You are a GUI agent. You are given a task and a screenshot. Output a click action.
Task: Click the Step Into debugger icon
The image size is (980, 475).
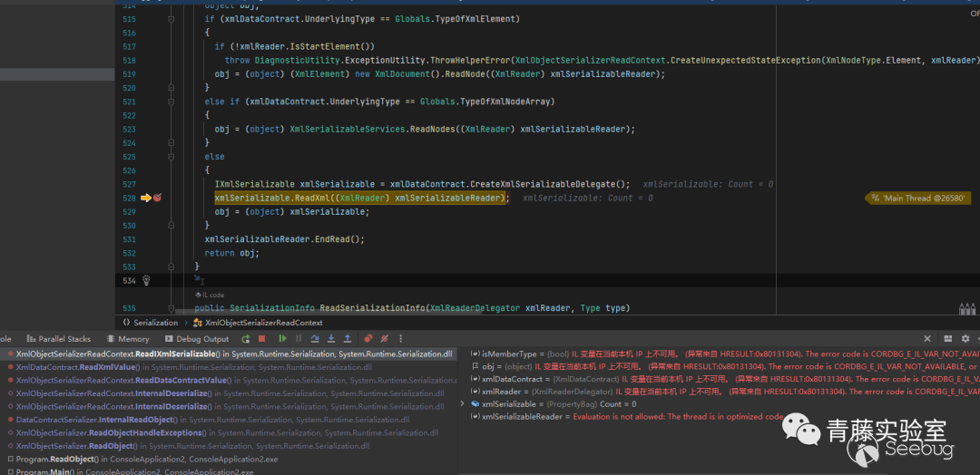pyautogui.click(x=331, y=338)
